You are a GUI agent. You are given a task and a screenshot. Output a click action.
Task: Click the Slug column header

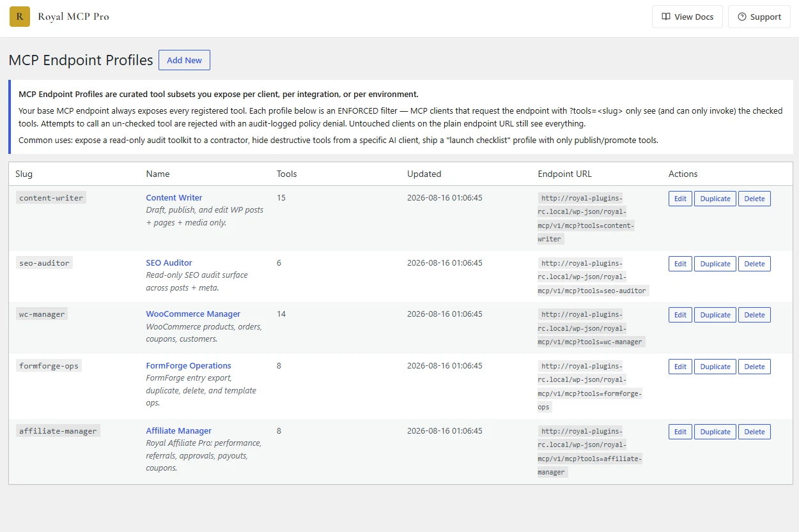(x=24, y=174)
